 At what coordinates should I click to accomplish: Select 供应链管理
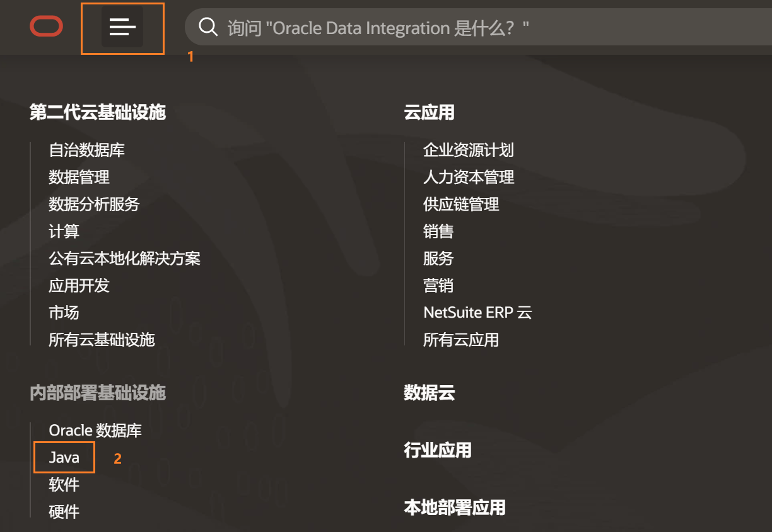[461, 204]
